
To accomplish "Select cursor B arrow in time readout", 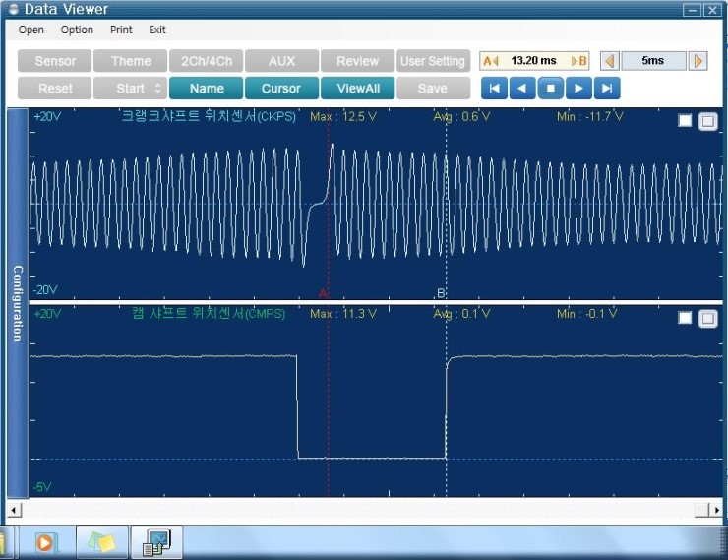I will pos(579,61).
